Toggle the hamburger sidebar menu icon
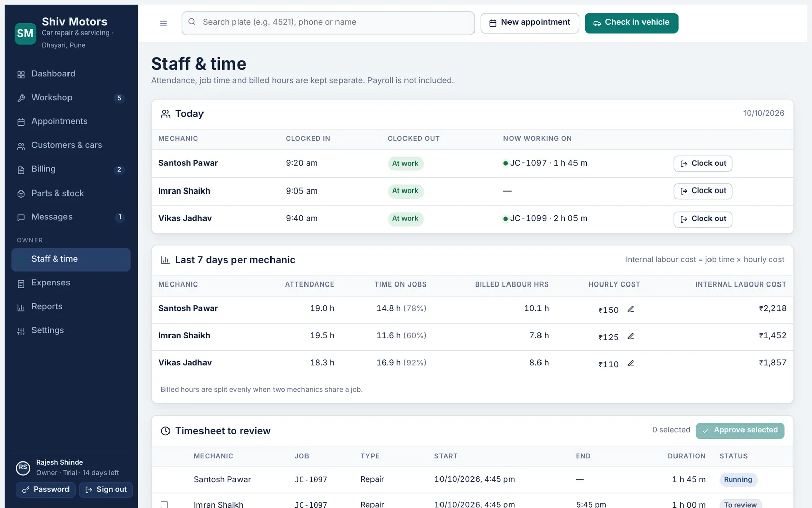This screenshot has width=812, height=508. click(x=163, y=23)
